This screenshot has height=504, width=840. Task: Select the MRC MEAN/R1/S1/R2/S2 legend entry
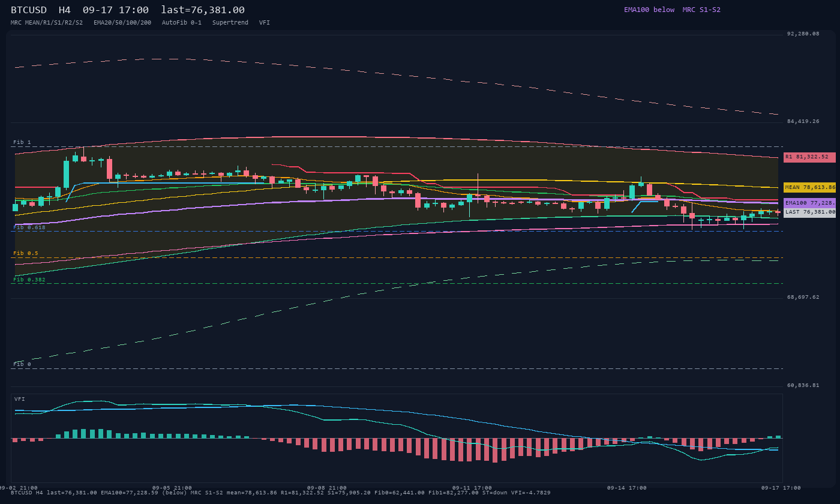pos(47,23)
